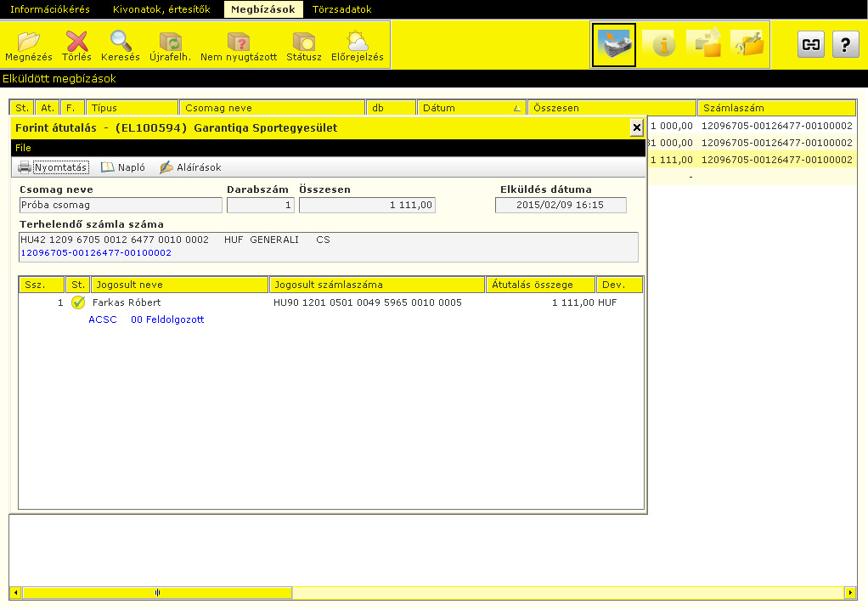Click the Újrafelh. reuse package icon
Image resolution: width=868 pixels, height=610 pixels.
pyautogui.click(x=170, y=45)
